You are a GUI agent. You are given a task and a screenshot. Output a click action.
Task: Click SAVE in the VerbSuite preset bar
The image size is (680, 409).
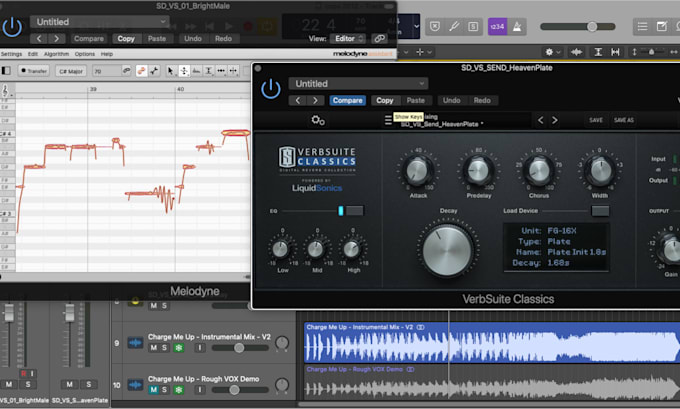point(596,120)
